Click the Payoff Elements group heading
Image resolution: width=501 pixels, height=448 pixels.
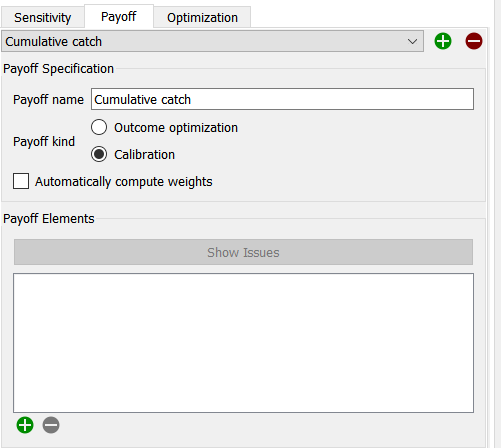click(49, 219)
